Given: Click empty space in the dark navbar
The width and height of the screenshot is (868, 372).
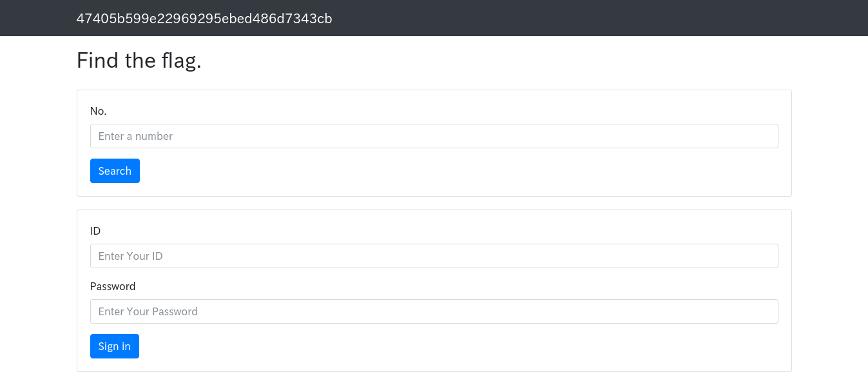Looking at the screenshot, I should (580, 18).
